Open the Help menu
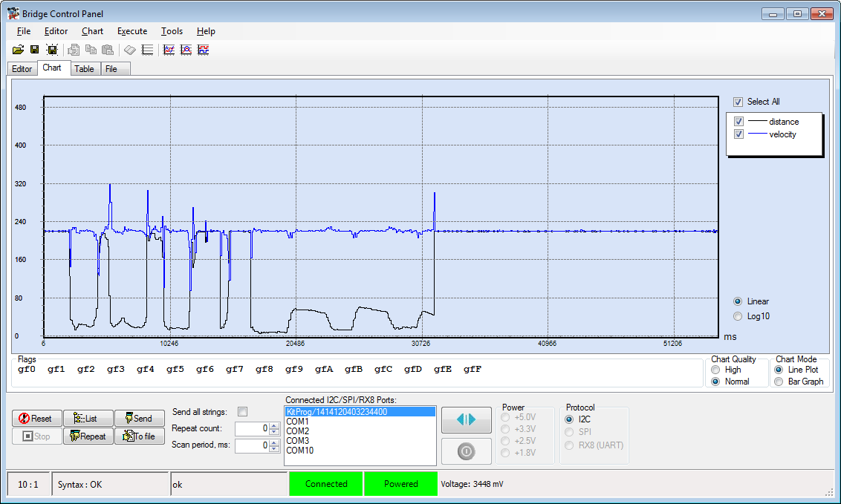The height and width of the screenshot is (504, 841). point(206,31)
